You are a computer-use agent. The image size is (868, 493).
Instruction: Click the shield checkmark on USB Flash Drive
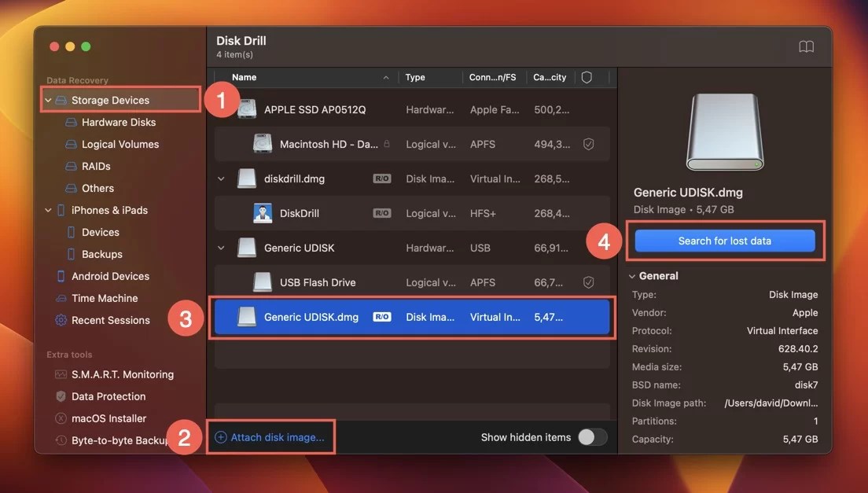click(x=589, y=281)
